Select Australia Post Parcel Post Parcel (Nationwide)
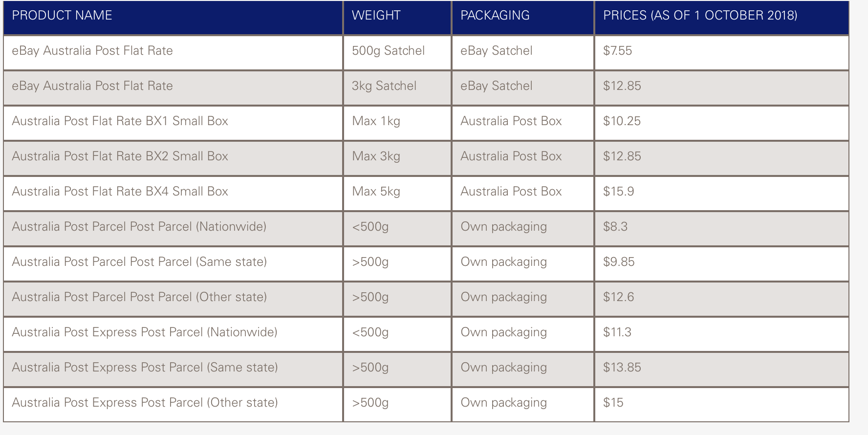 139,227
